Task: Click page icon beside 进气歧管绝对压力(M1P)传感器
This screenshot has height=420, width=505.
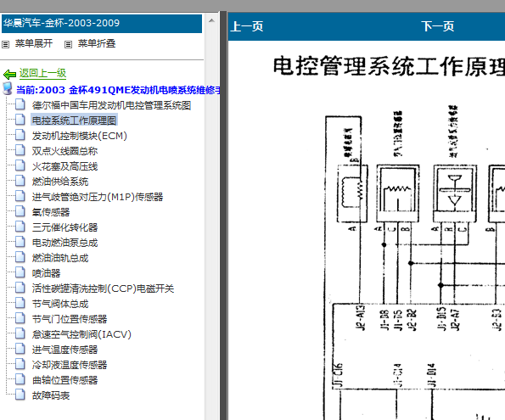Action: click(20, 196)
